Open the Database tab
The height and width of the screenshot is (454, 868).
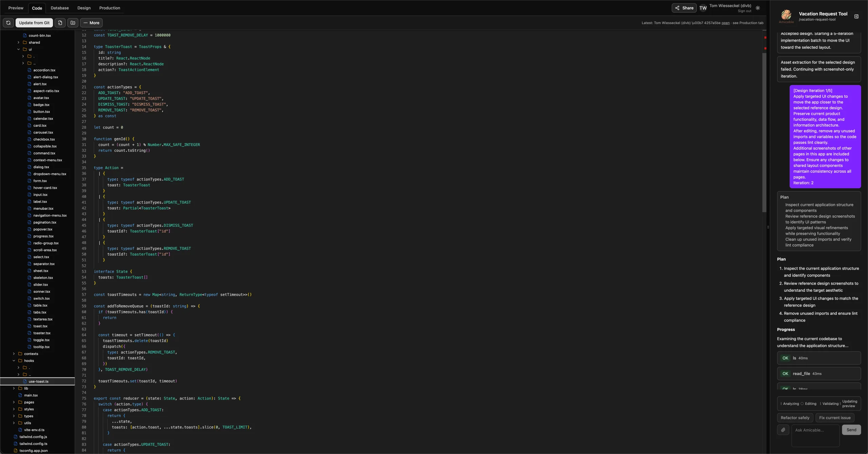(x=59, y=8)
